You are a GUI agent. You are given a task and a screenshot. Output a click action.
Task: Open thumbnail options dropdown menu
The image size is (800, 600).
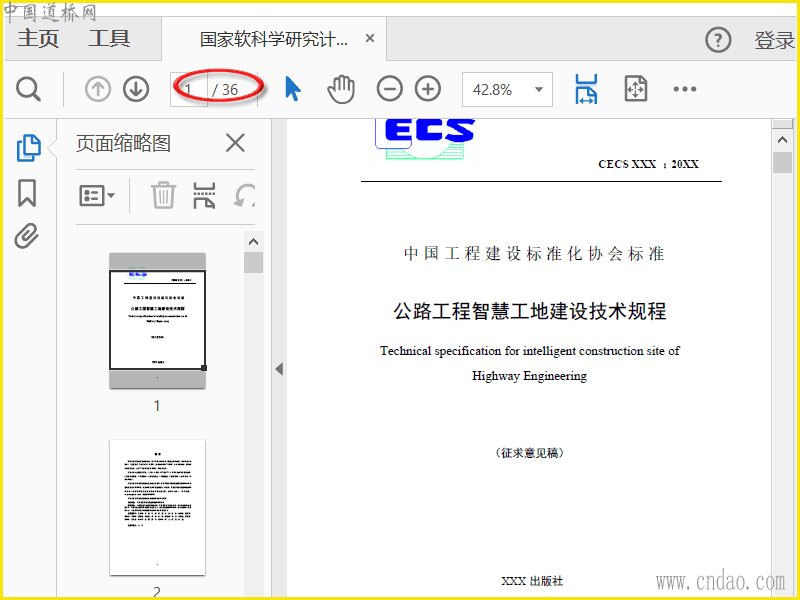[x=97, y=195]
